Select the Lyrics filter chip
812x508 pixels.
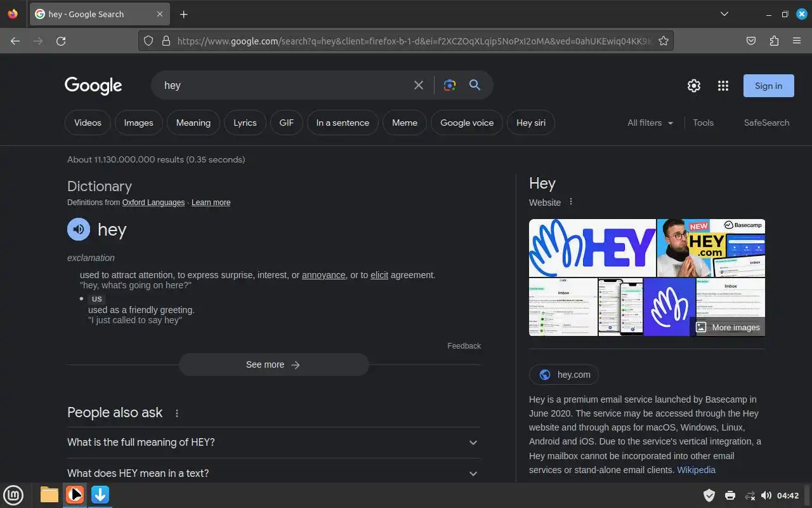point(245,123)
